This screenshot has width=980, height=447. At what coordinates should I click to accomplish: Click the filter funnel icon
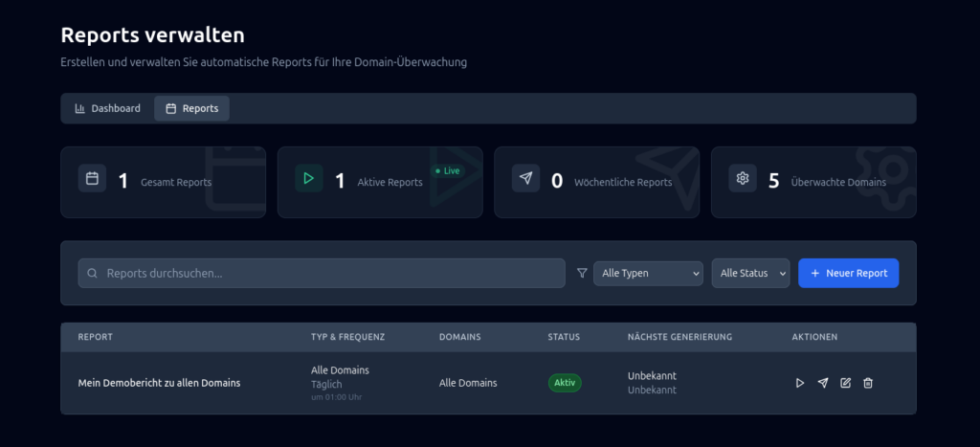[582, 273]
